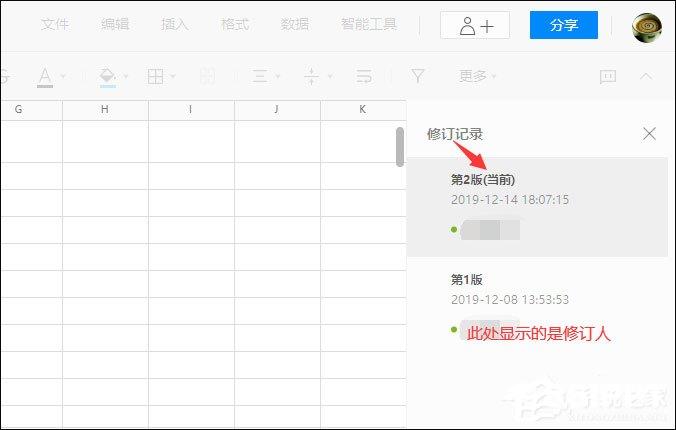Select column J header
Viewport: 676px width, 430px height.
tap(277, 110)
